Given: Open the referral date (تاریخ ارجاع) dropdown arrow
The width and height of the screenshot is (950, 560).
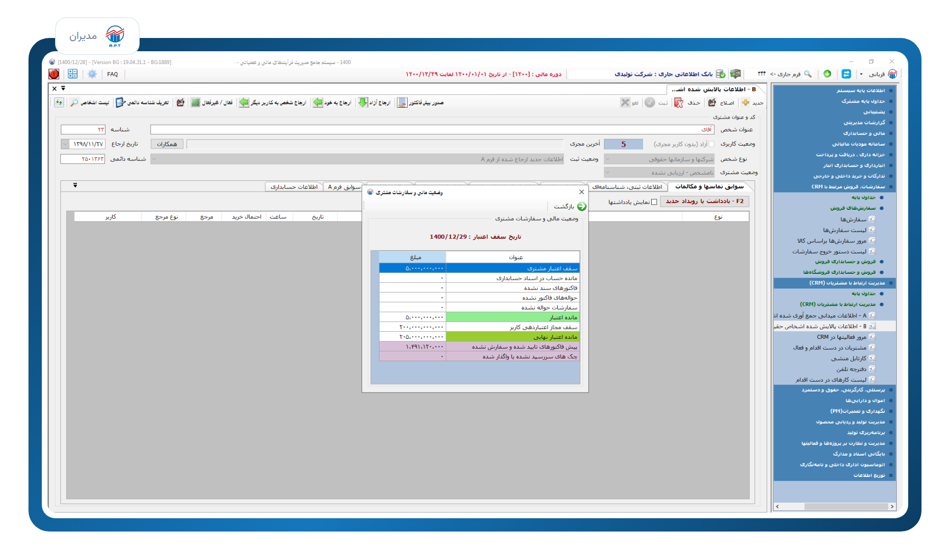Looking at the screenshot, I should click(x=65, y=144).
